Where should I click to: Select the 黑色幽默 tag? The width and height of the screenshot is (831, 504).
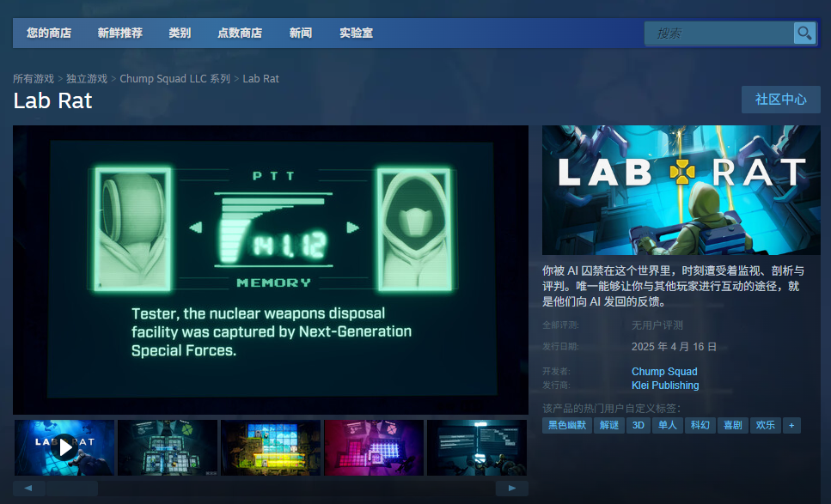point(567,425)
